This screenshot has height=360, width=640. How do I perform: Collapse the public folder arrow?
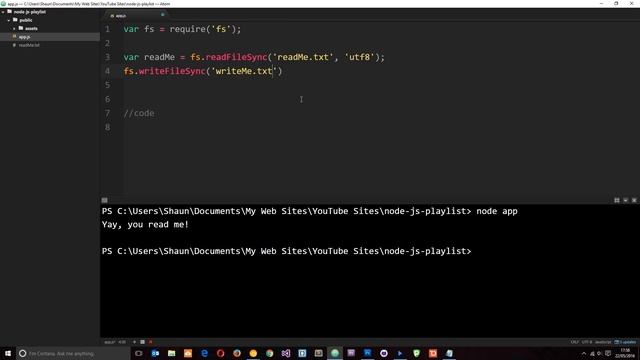[x=9, y=20]
